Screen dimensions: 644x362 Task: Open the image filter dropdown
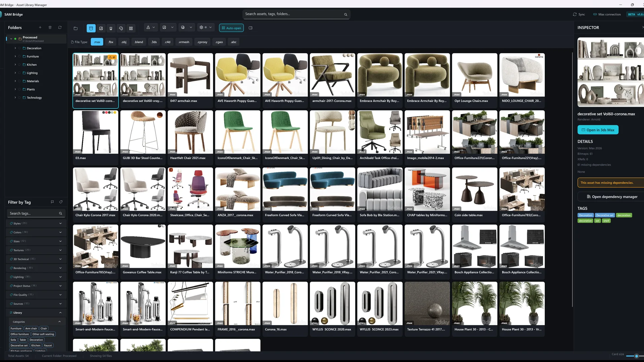[168, 27]
